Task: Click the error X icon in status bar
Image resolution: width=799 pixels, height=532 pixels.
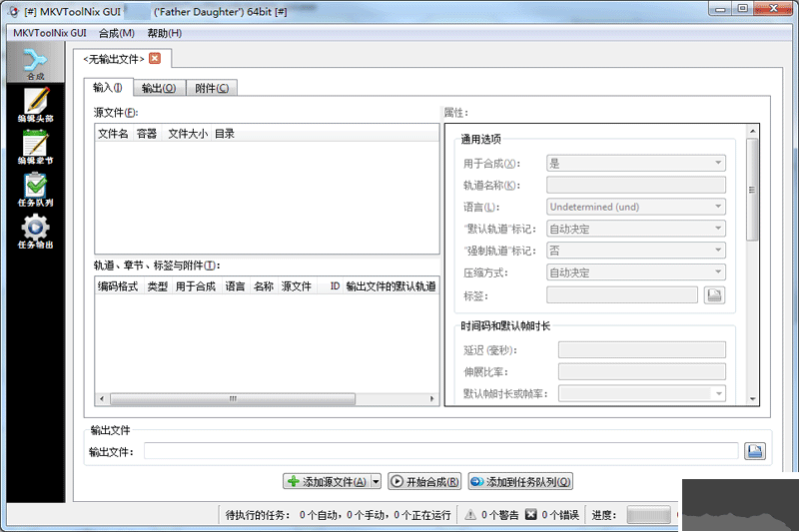Action: coord(531,514)
